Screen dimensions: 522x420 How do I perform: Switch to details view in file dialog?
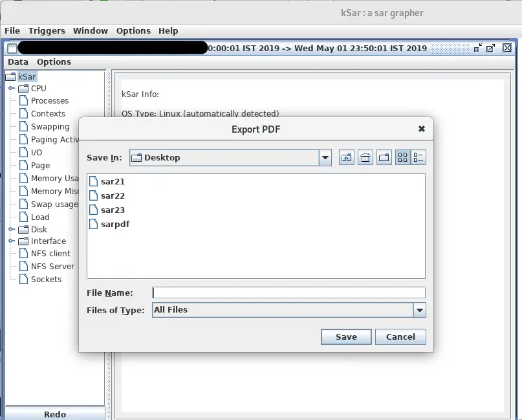coord(419,157)
